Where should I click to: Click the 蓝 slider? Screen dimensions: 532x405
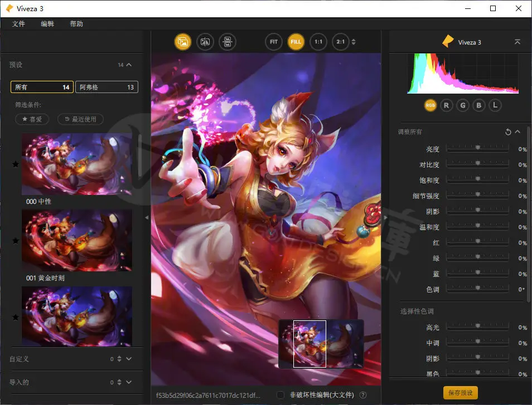coord(477,273)
